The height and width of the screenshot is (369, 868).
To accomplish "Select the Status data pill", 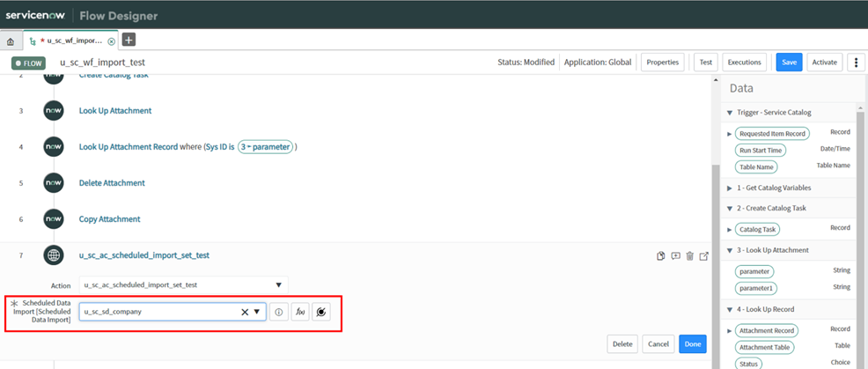I will 748,364.
